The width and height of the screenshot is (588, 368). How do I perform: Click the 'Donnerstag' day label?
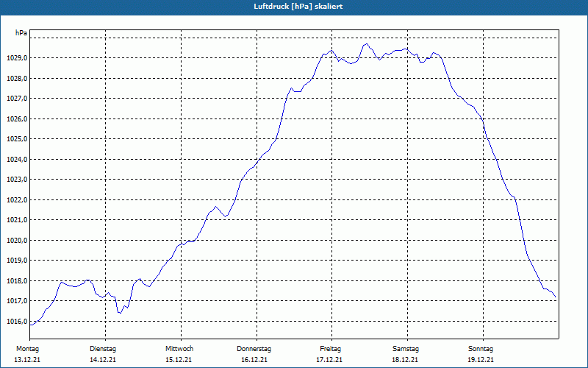[x=254, y=349]
